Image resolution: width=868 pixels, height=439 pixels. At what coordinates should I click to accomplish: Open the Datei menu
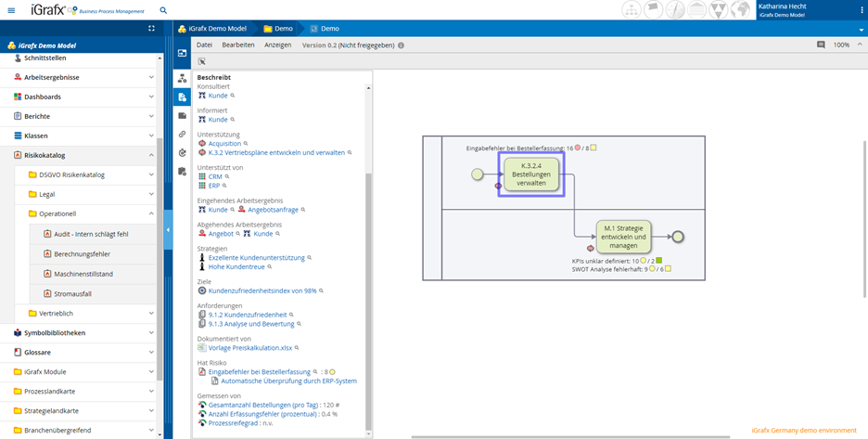click(x=205, y=45)
